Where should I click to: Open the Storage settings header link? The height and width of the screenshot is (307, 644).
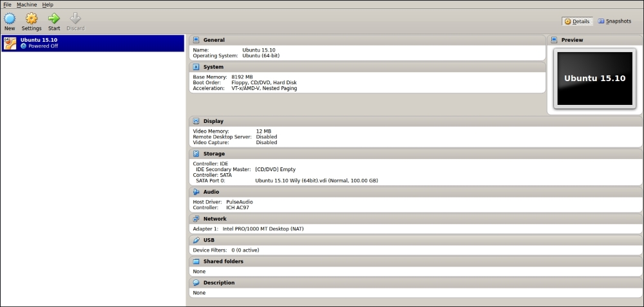pyautogui.click(x=214, y=153)
